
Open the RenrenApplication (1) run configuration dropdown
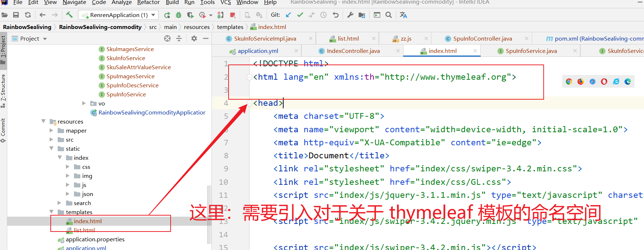pyautogui.click(x=118, y=15)
